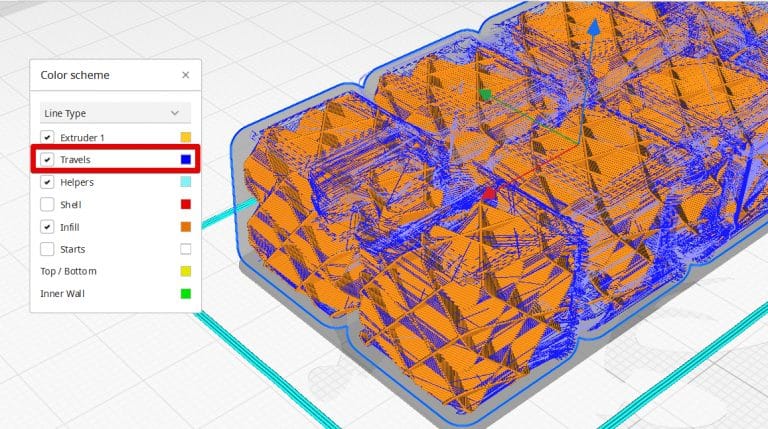Select the cyan Helpers color swatch
768x429 pixels.
[x=185, y=182]
